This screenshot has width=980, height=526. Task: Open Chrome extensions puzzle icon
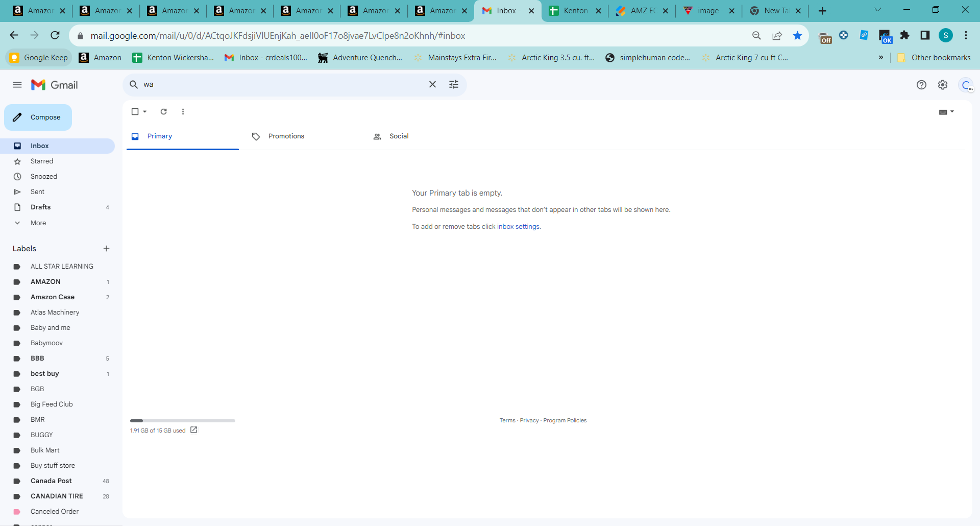coord(905,35)
